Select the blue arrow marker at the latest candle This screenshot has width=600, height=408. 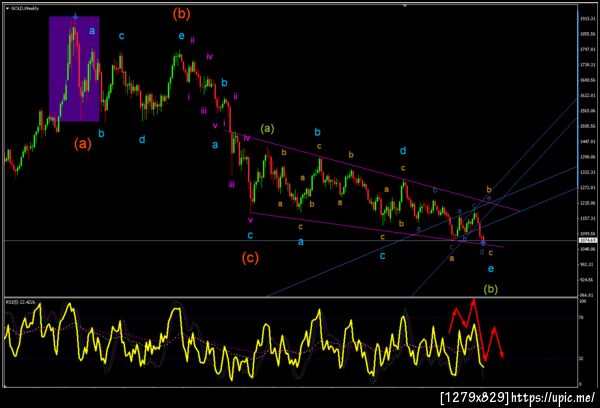pos(483,242)
